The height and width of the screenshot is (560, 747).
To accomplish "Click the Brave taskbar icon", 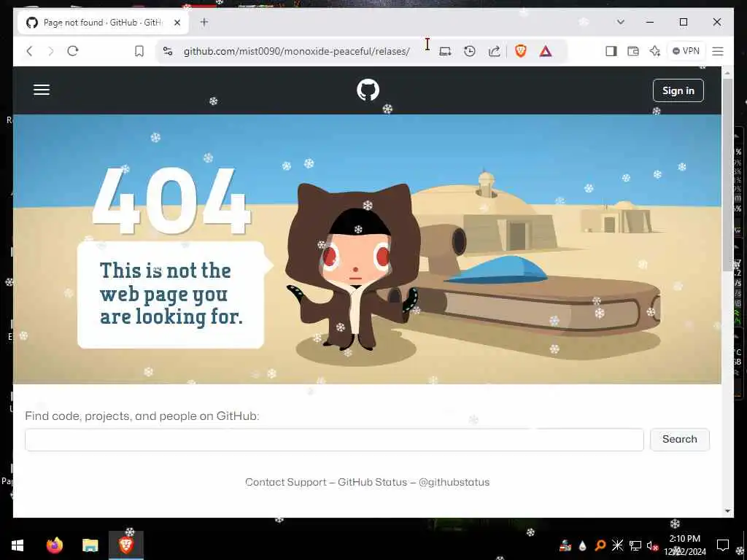I will [x=125, y=545].
